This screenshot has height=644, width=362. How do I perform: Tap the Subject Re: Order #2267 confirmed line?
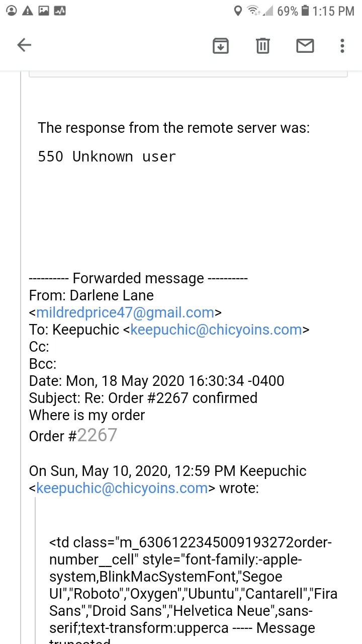143,398
